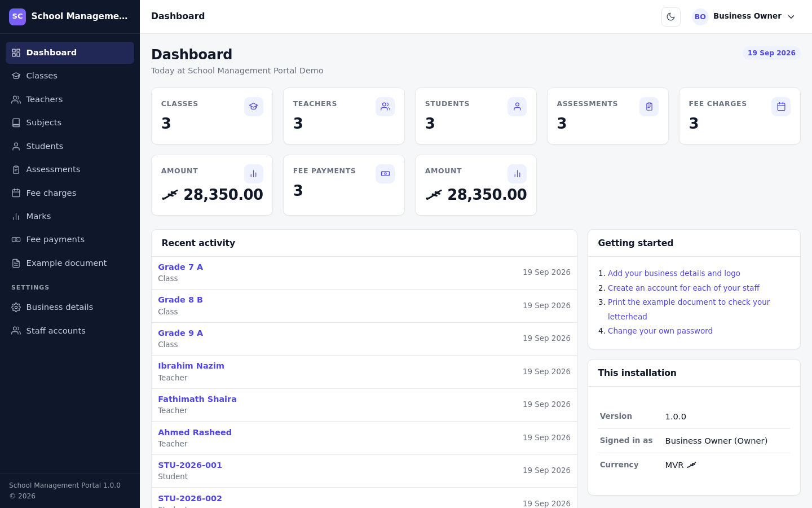Open the Fee payments stat card

pos(344,185)
